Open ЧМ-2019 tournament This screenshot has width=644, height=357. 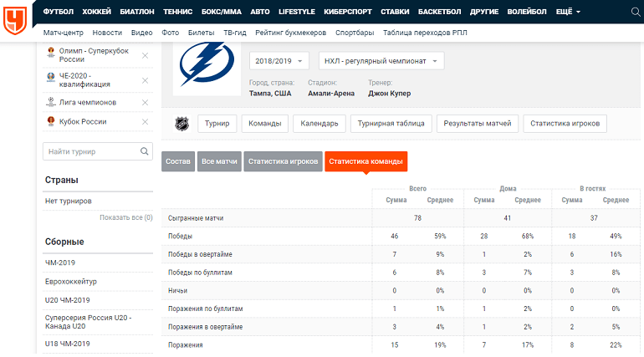tap(60, 263)
